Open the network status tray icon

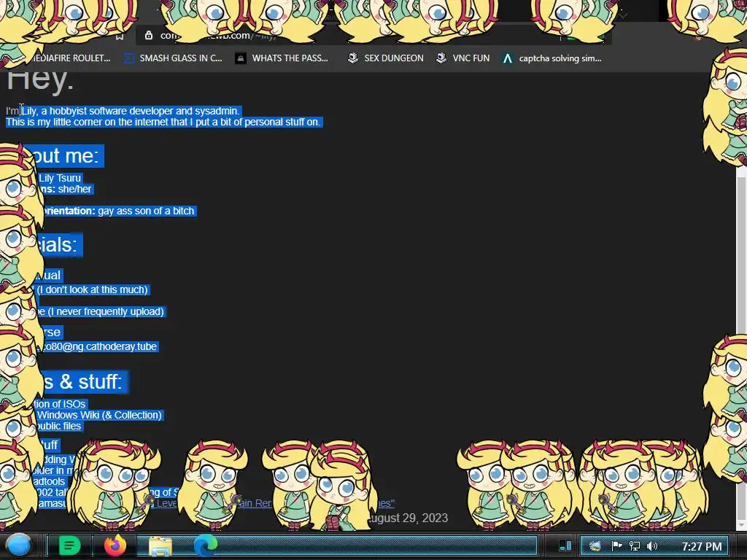(635, 546)
